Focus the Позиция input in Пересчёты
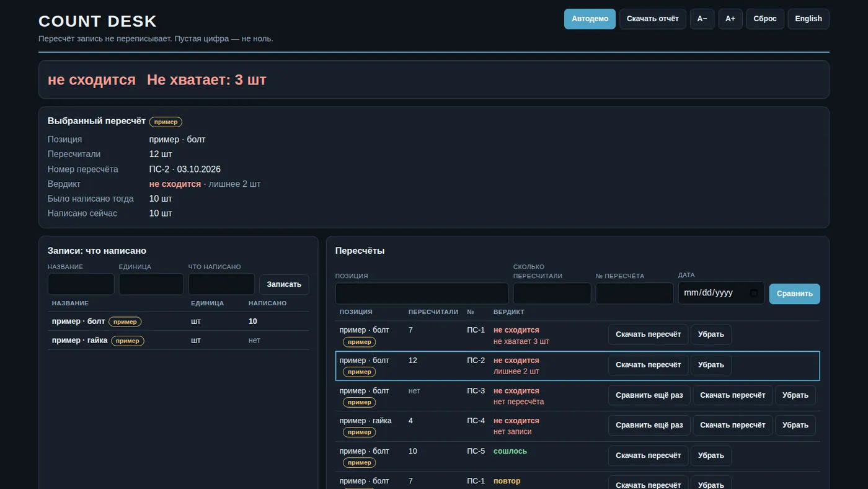 click(422, 294)
